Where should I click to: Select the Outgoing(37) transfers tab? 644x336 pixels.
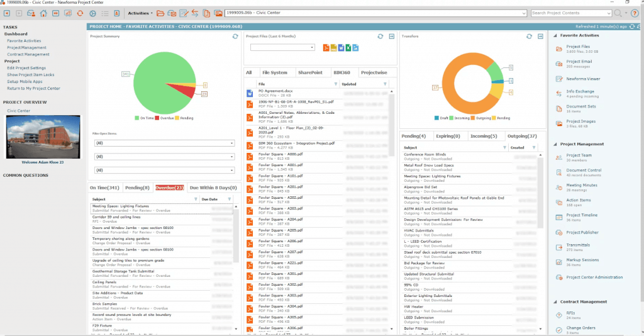tap(522, 137)
